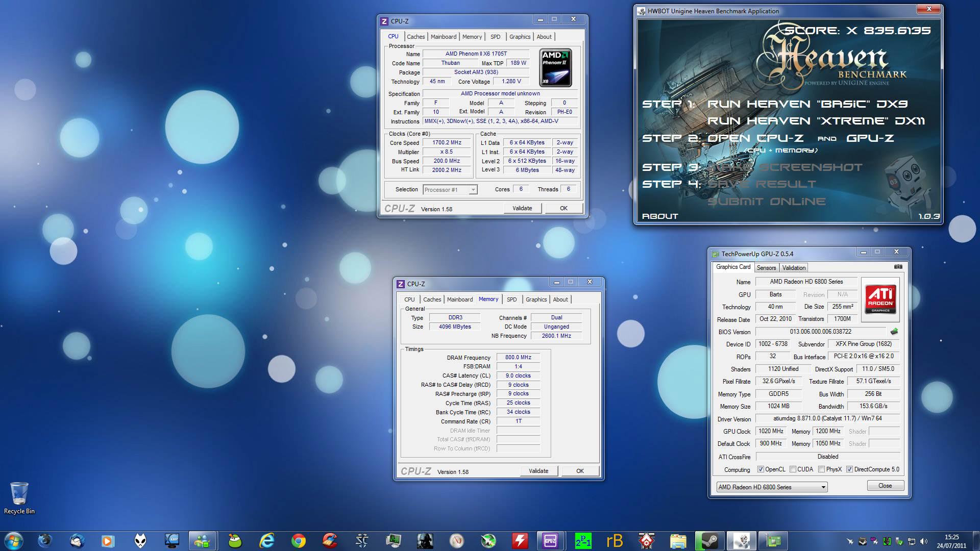980x551 pixels.
Task: Open KMPlayer from the taskbar
Action: [172, 540]
